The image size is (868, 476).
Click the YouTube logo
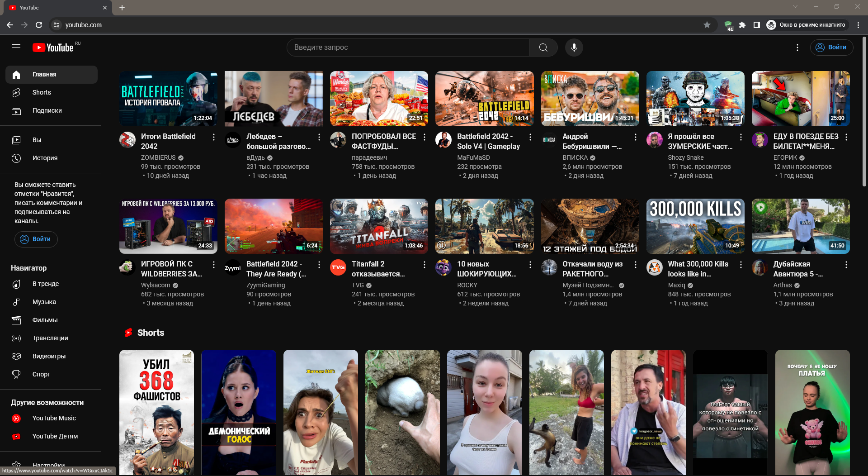[x=53, y=48]
